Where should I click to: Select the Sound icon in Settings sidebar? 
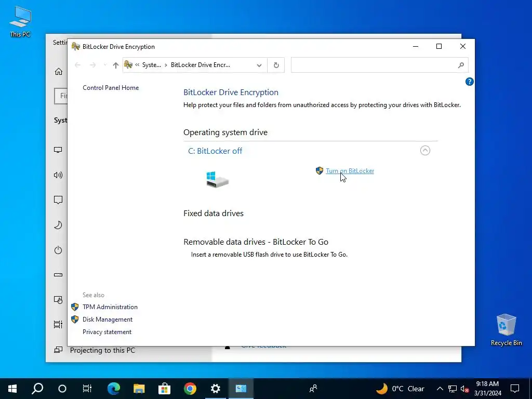[58, 175]
